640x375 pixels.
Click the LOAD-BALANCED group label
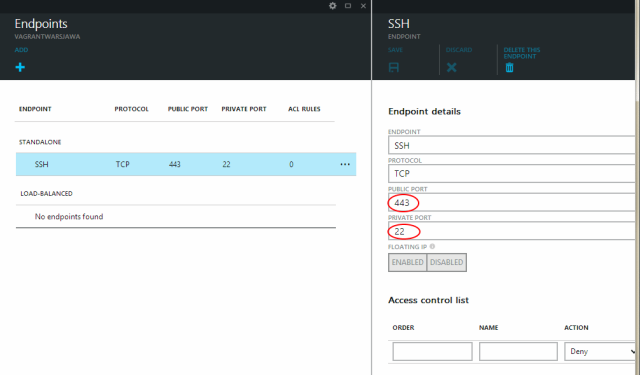click(47, 193)
